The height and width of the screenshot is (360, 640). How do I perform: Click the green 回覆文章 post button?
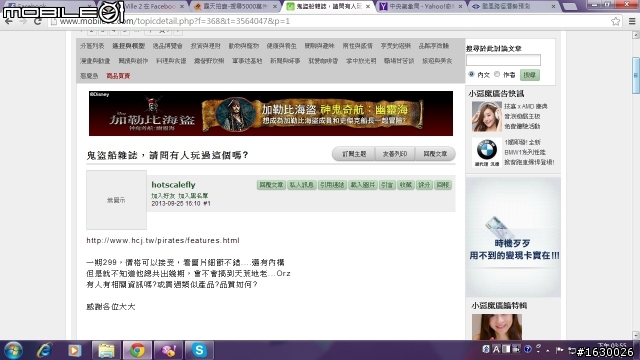pyautogui.click(x=271, y=185)
